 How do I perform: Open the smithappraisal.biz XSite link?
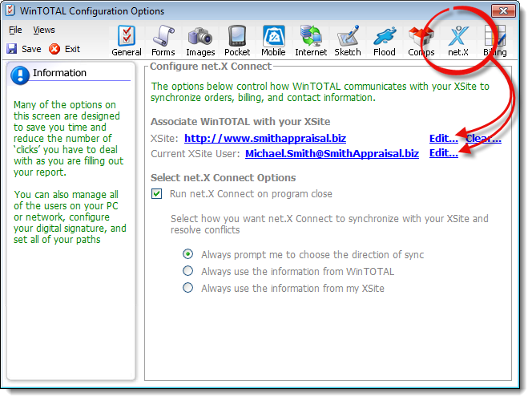pos(265,138)
